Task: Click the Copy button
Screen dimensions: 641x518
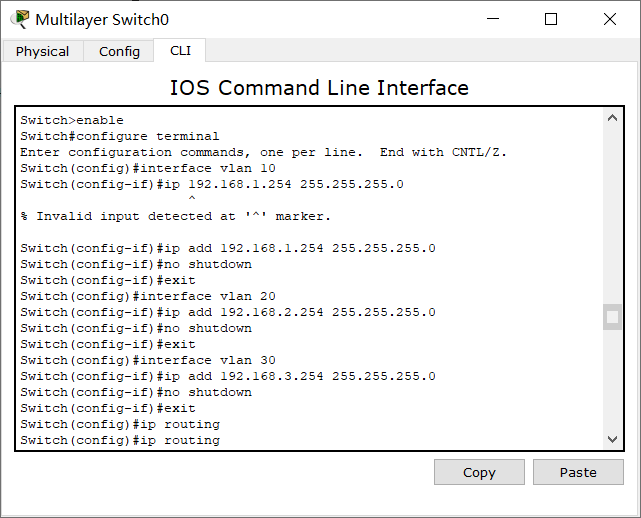Action: point(479,472)
